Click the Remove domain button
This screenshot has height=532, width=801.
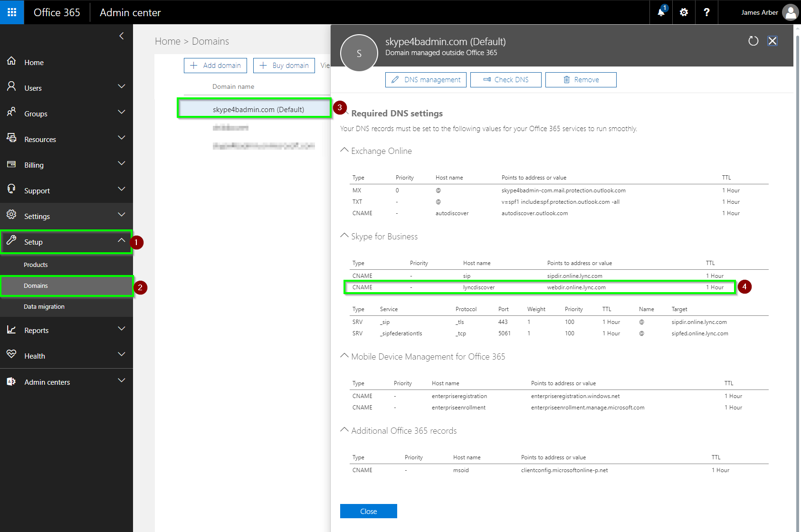click(x=581, y=80)
